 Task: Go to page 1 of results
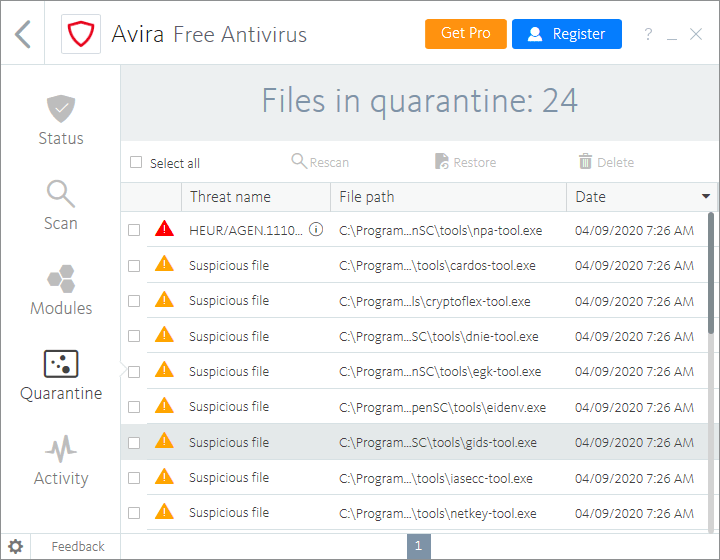tap(419, 546)
